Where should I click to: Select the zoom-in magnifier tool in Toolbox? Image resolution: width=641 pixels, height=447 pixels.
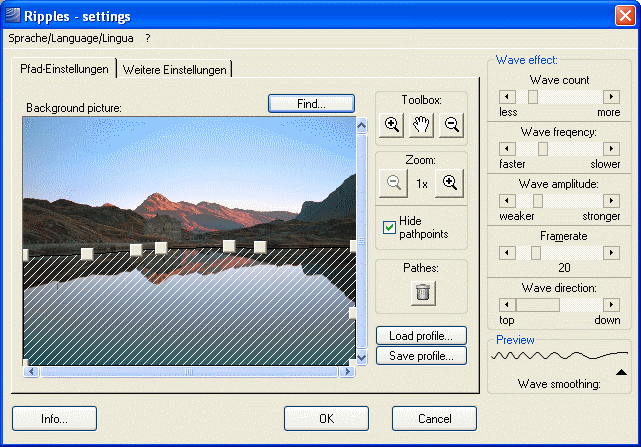(392, 125)
